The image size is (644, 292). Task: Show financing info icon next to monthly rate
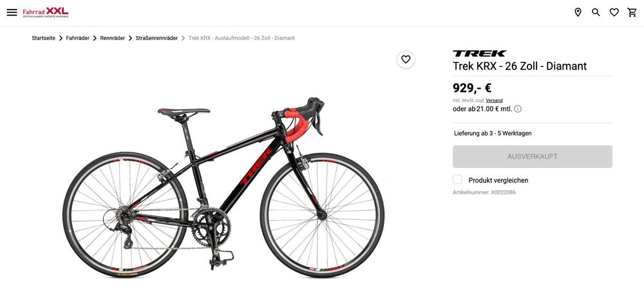coord(518,109)
